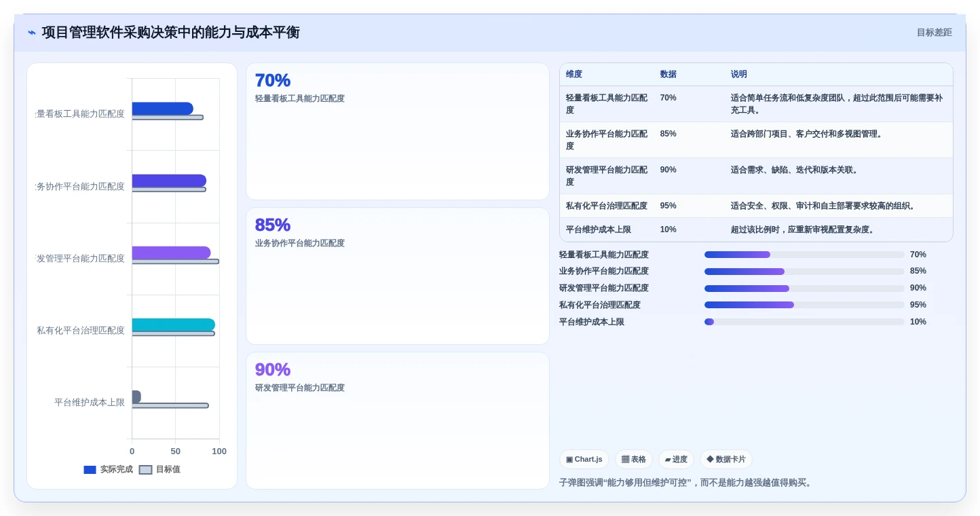
Task: Click the cyan 私有化平台治理 actual bar in chart
Action: point(173,325)
